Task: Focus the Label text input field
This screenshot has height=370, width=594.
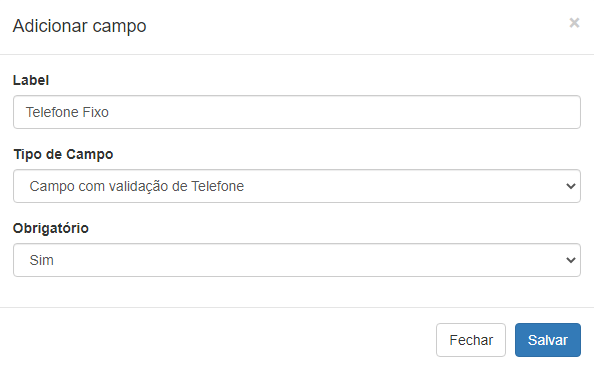Action: click(297, 112)
